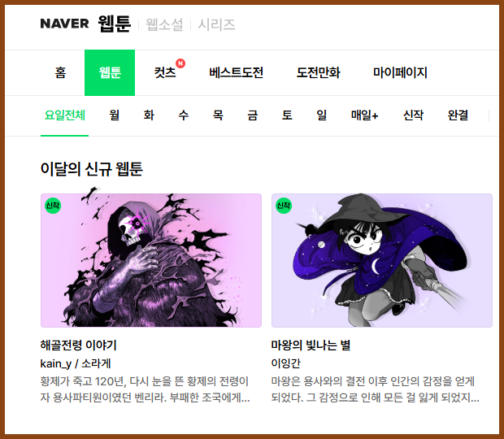The image size is (504, 439).
Task: Select the 홈 main tab
Action: [x=60, y=72]
